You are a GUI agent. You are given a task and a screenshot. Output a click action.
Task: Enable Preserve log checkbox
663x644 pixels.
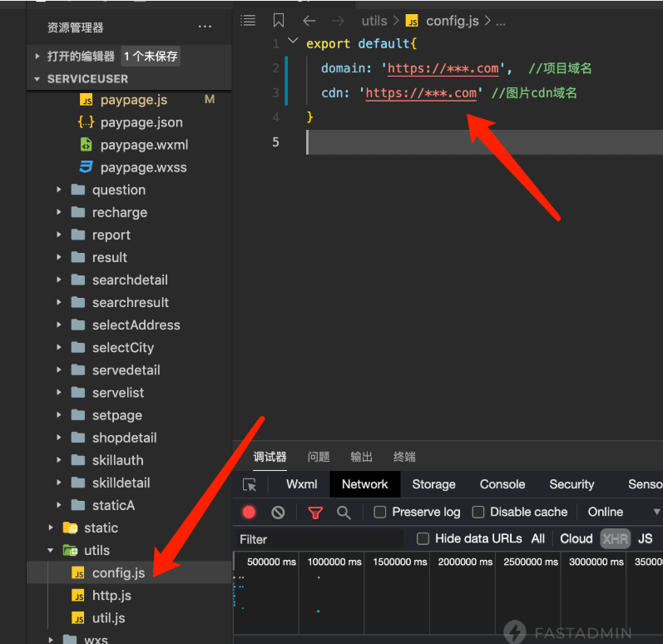tap(380, 512)
